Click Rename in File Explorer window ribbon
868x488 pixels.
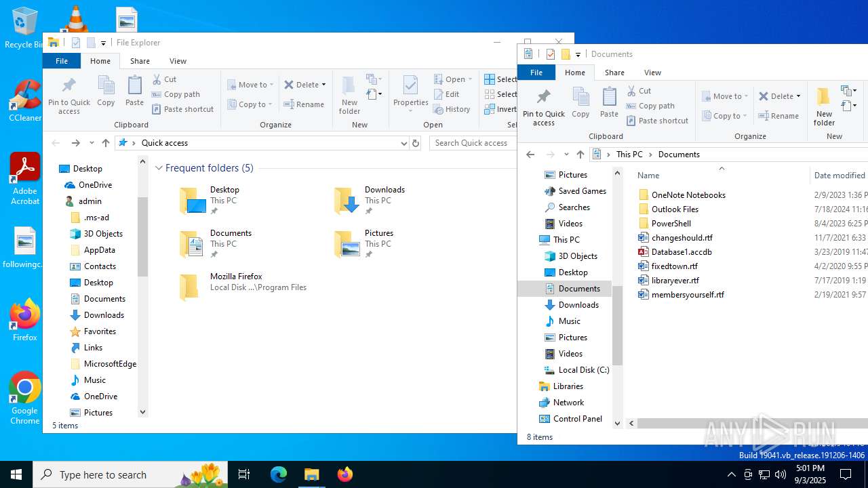click(304, 104)
